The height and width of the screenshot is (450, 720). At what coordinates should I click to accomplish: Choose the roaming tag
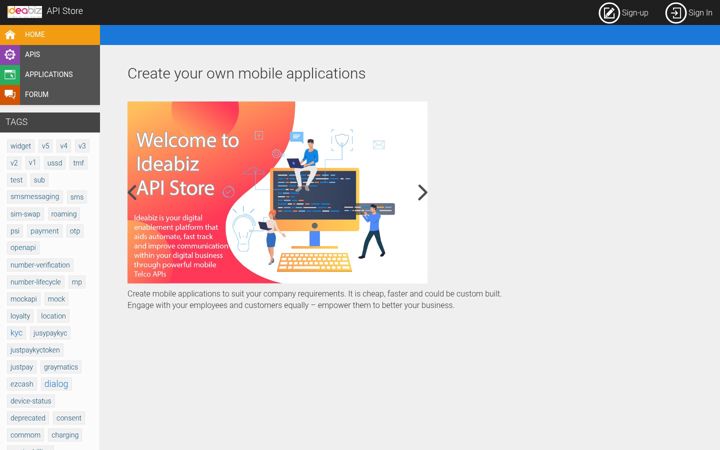pos(64,214)
